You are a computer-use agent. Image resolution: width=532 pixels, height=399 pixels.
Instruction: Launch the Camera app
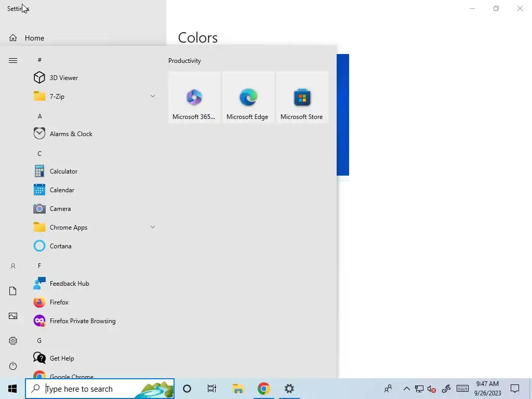(95, 209)
